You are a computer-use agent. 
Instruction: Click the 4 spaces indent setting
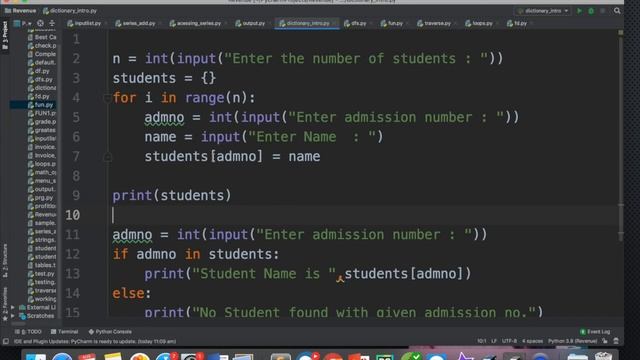(532, 341)
